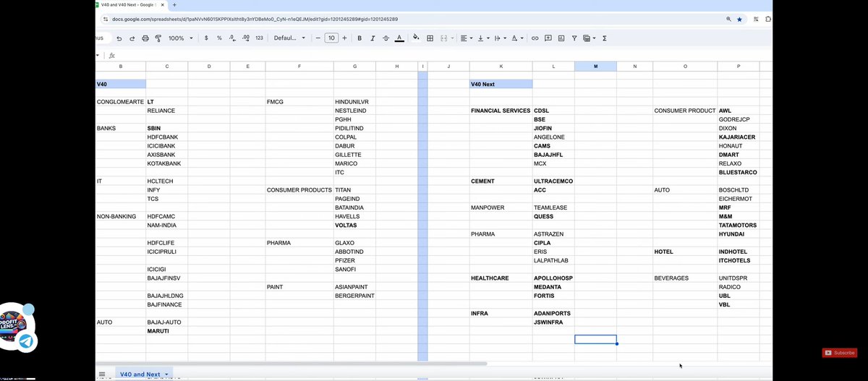This screenshot has width=868, height=381.
Task: Open more number formats (123)
Action: [x=260, y=38]
